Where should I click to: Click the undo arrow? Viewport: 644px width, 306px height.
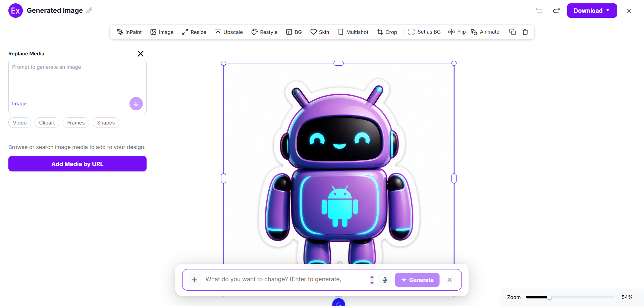tap(539, 10)
